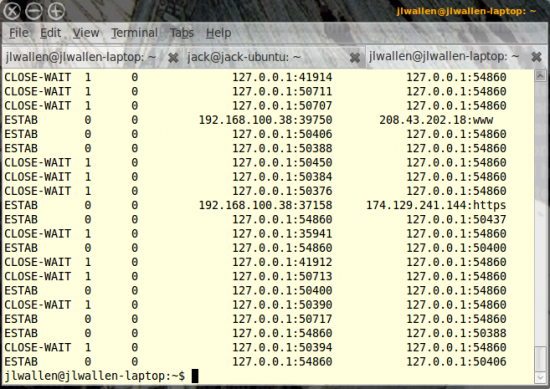Screen dimensions: 550x389
Task: Click ESTAB state in the 174.129.241.144 row
Action: point(21,206)
